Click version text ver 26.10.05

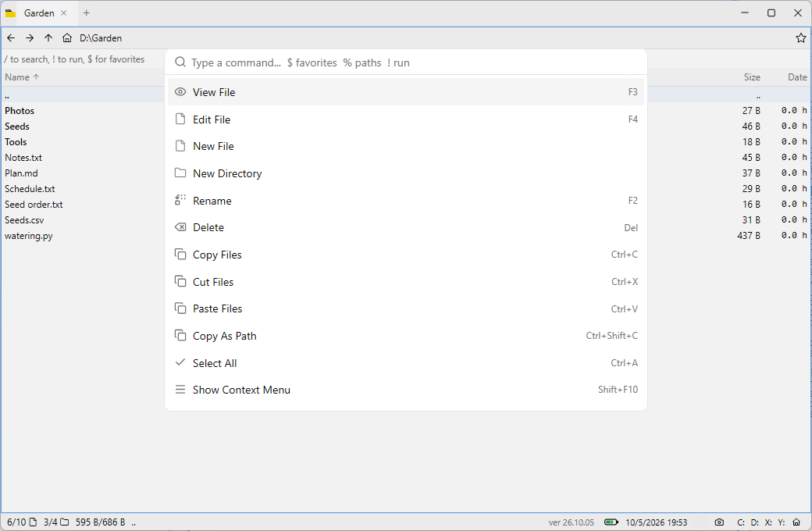[x=572, y=522]
